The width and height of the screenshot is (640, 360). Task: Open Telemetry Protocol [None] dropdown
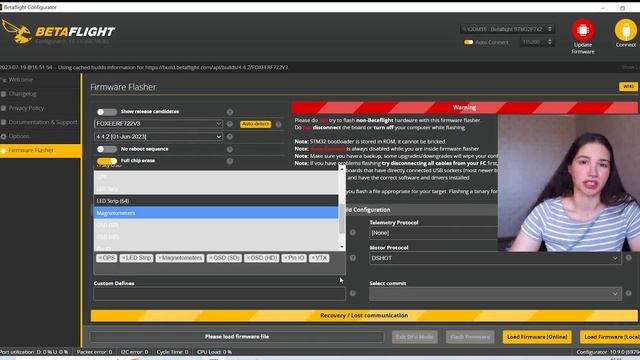[433, 233]
